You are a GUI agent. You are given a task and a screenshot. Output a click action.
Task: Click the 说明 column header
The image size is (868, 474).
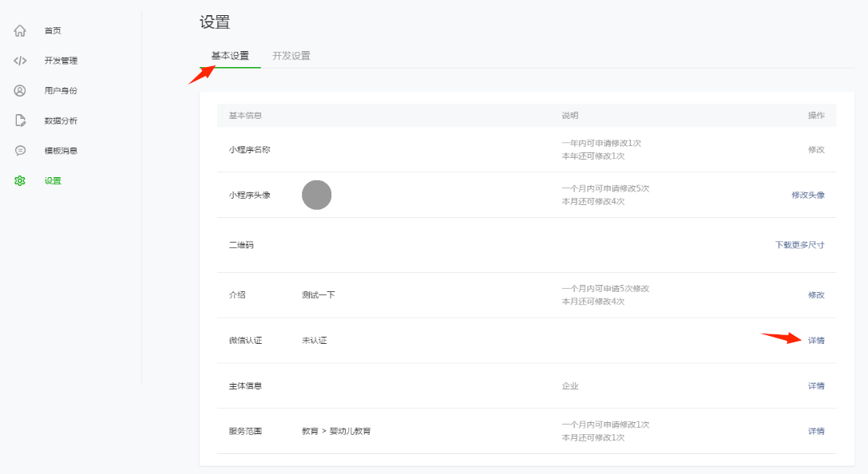(569, 116)
